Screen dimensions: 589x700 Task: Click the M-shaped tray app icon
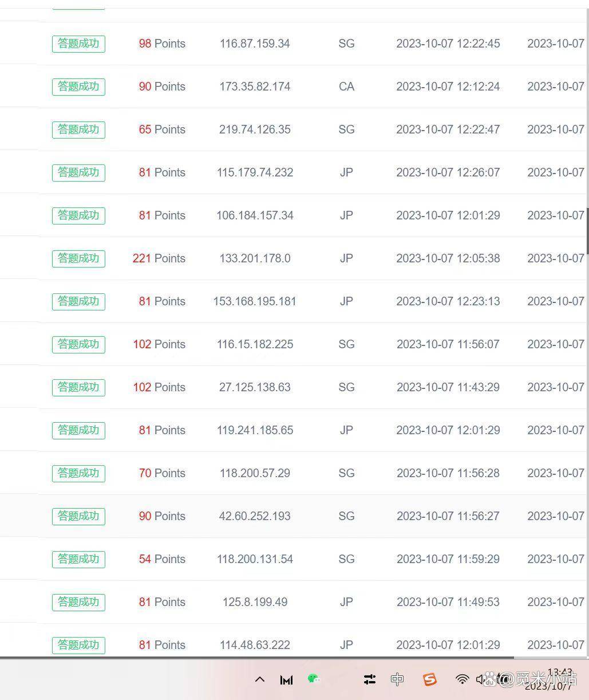(x=286, y=679)
